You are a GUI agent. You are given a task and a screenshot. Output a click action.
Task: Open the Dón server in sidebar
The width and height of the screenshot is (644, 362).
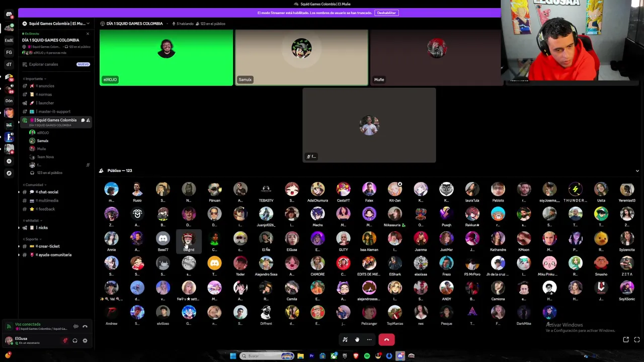point(9,101)
